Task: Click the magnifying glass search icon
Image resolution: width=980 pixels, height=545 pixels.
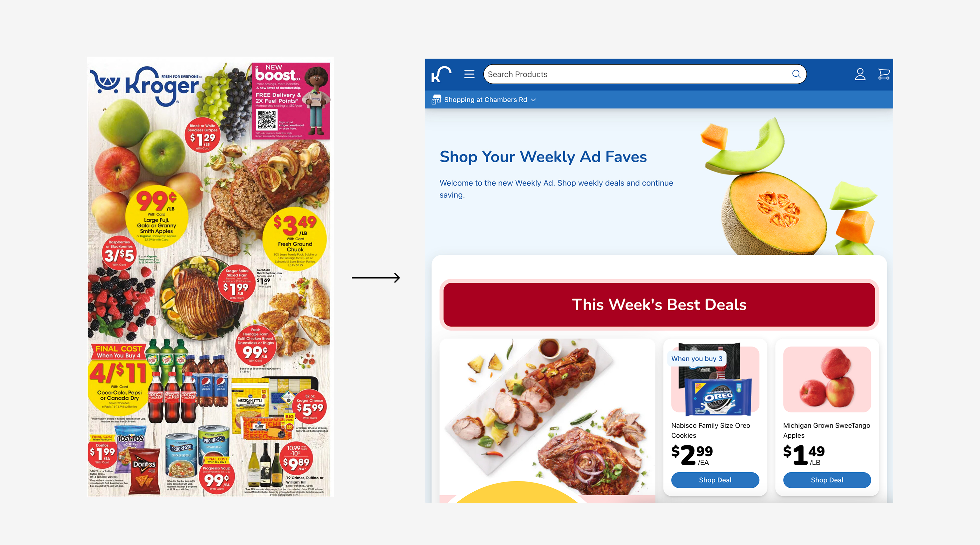Action: coord(796,74)
